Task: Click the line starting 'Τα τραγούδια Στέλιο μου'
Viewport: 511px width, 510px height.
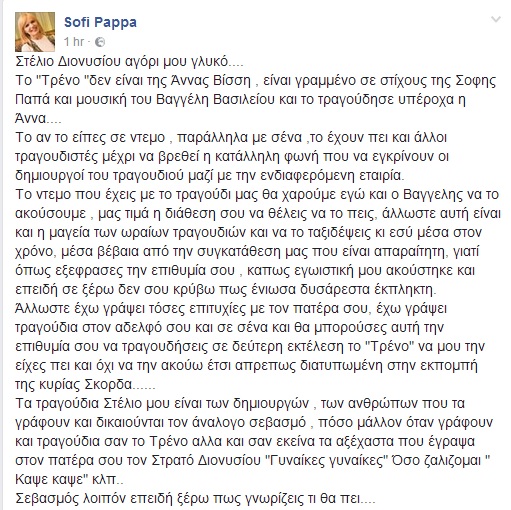Action: pos(240,404)
